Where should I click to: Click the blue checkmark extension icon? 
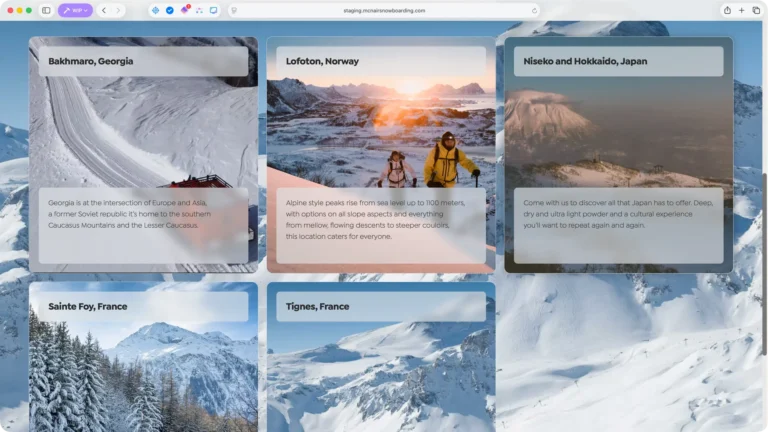pos(169,10)
